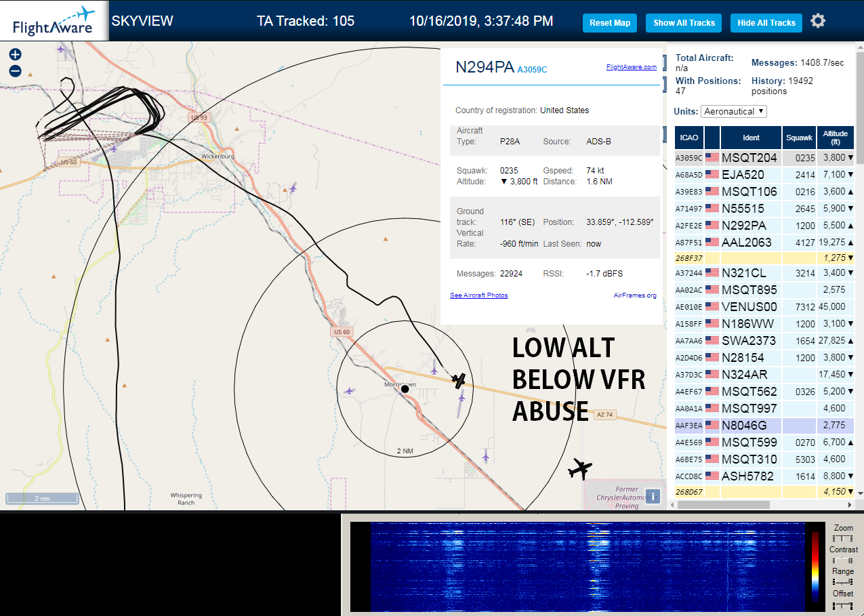This screenshot has height=616, width=864.
Task: Zoom in the map with plus icon
Action: pos(15,55)
